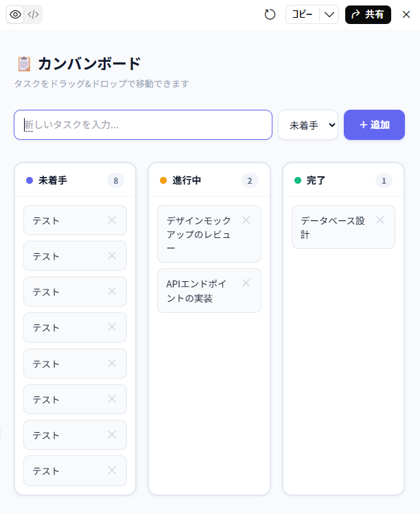
Task: Open the コピー dropdown arrow
Action: click(x=329, y=14)
